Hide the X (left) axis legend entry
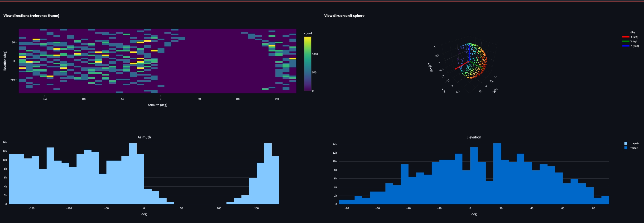 634,37
